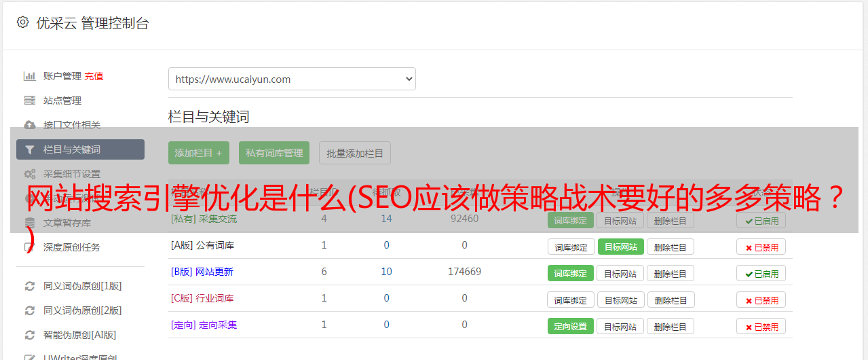
Task: Open the [私有] 采集交流 column link
Action: [x=204, y=219]
